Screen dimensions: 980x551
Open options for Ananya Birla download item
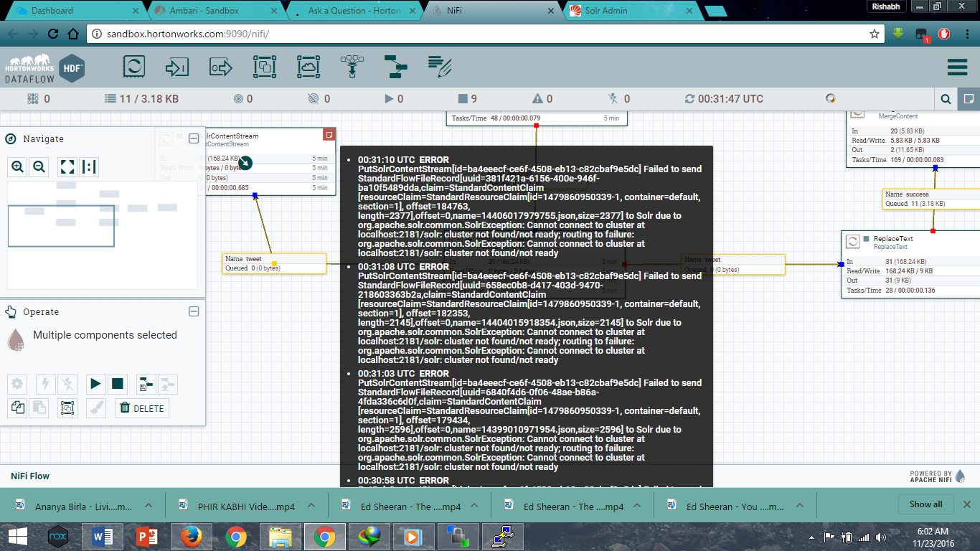(148, 506)
